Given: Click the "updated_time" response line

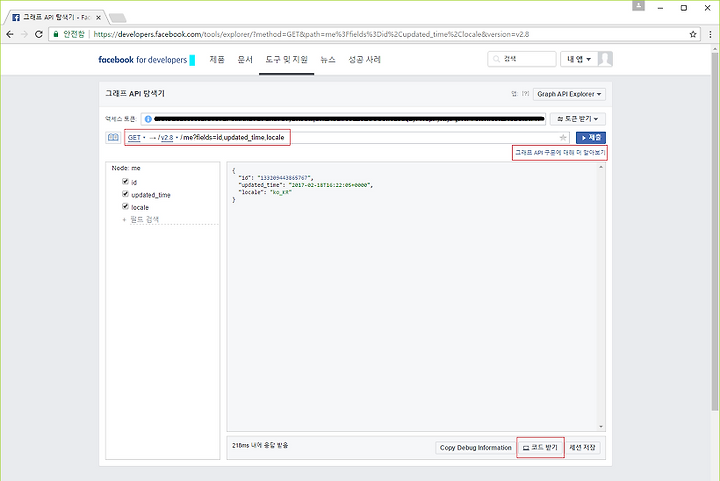Looking at the screenshot, I should pos(306,185).
